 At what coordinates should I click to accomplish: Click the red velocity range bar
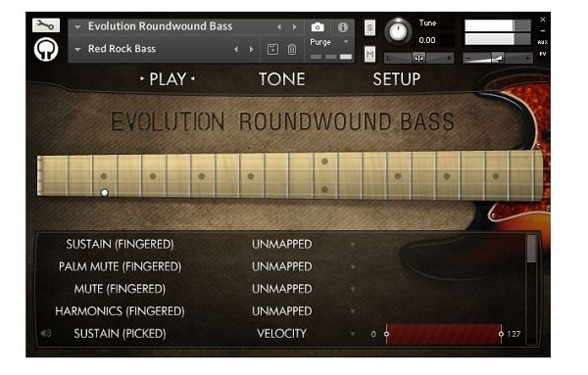pyautogui.click(x=444, y=334)
